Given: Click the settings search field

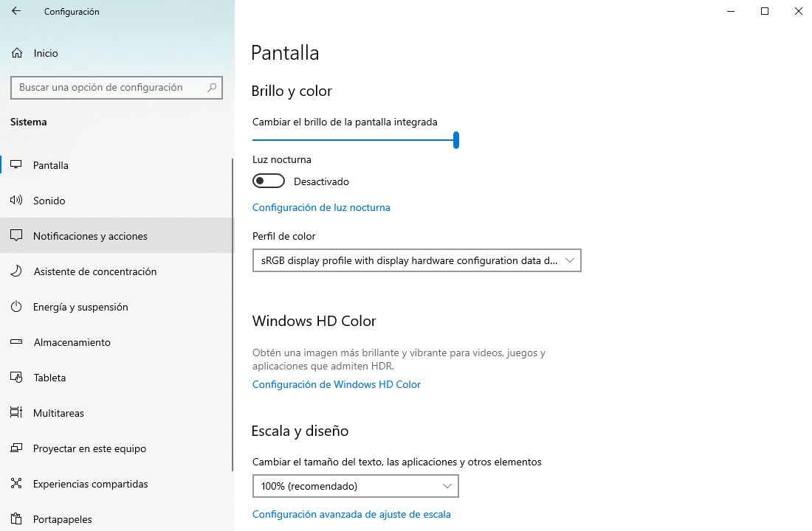Looking at the screenshot, I should pyautogui.click(x=116, y=87).
